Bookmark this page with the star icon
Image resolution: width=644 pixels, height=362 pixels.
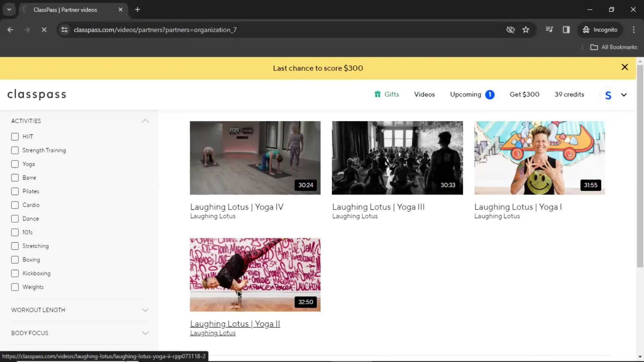point(526,30)
